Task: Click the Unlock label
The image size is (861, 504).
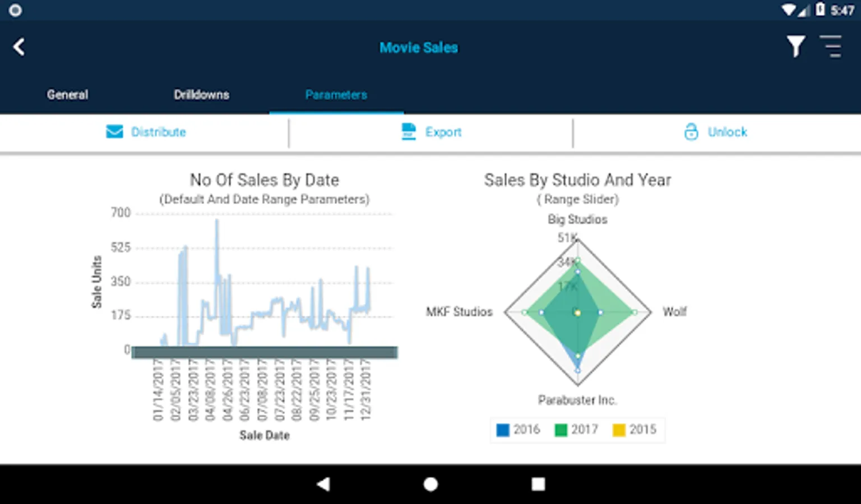Action: [x=728, y=132]
